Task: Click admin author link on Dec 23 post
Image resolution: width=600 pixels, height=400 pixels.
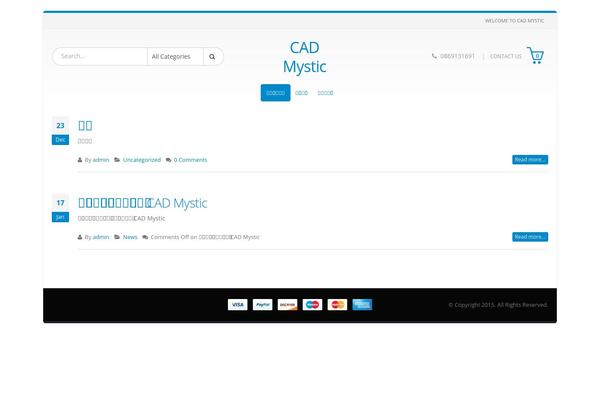Action: (101, 160)
